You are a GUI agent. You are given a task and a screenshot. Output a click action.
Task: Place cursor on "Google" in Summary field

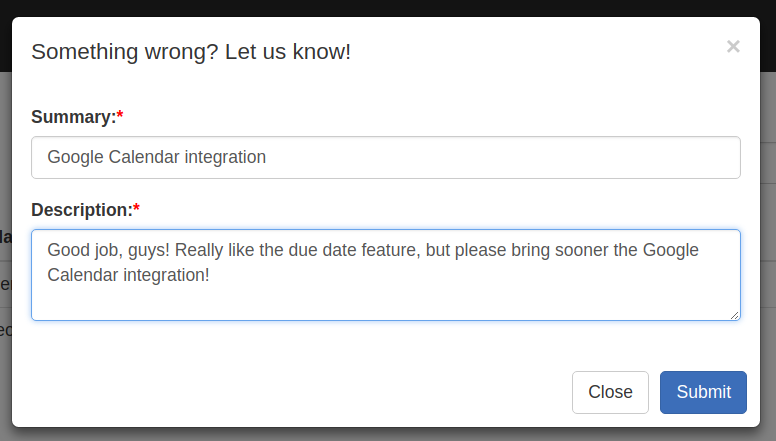(75, 157)
